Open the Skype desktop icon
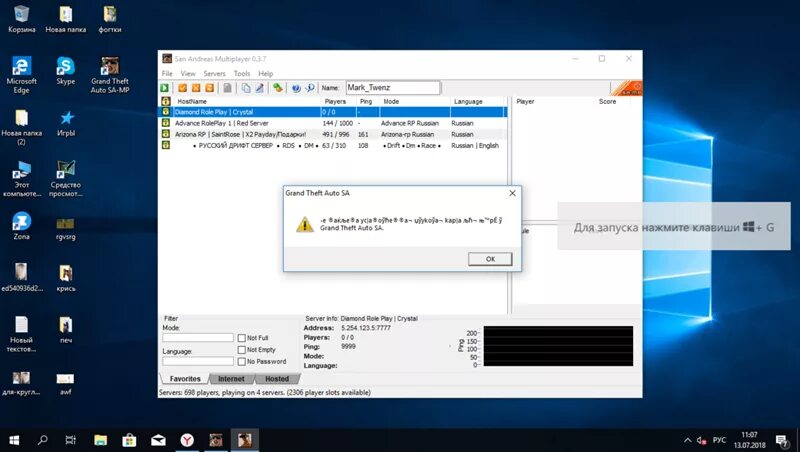800x452 pixels. tap(66, 70)
